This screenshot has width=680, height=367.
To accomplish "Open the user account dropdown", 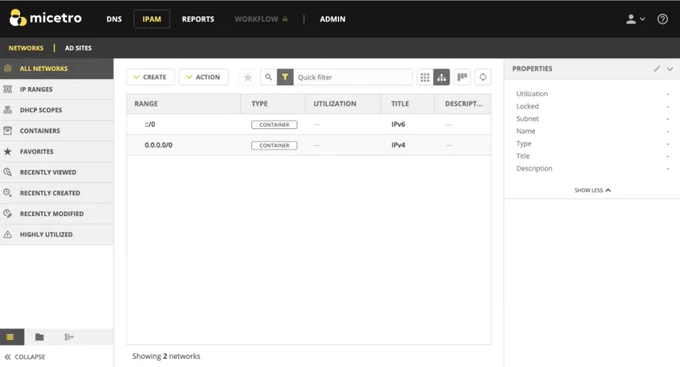I will (x=635, y=19).
